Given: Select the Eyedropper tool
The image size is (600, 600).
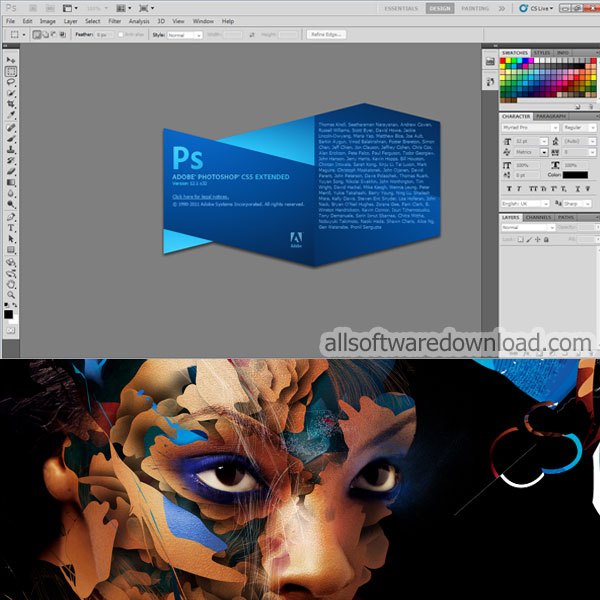Looking at the screenshot, I should (11, 114).
